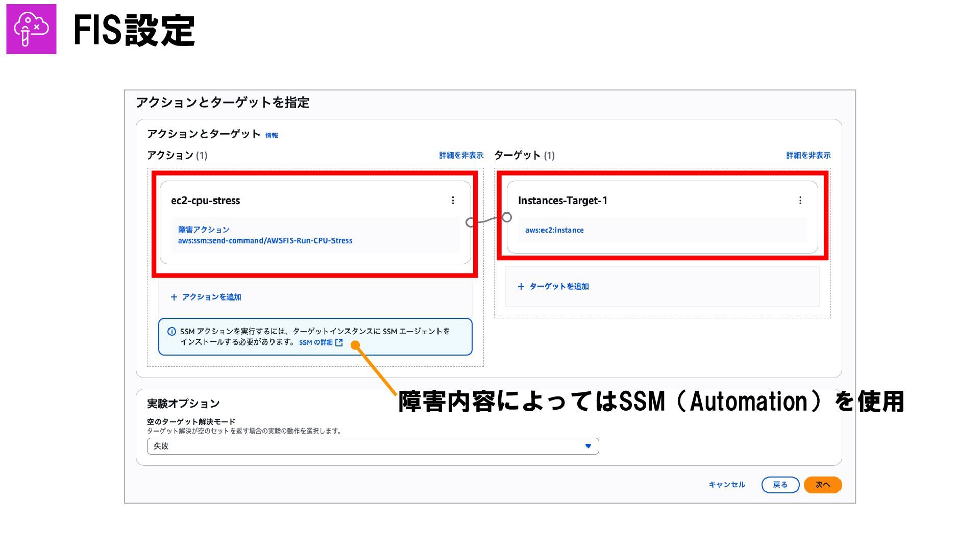Click the dropdown arrow of 失敗 select
Screen dimensions: 980x551
point(588,446)
